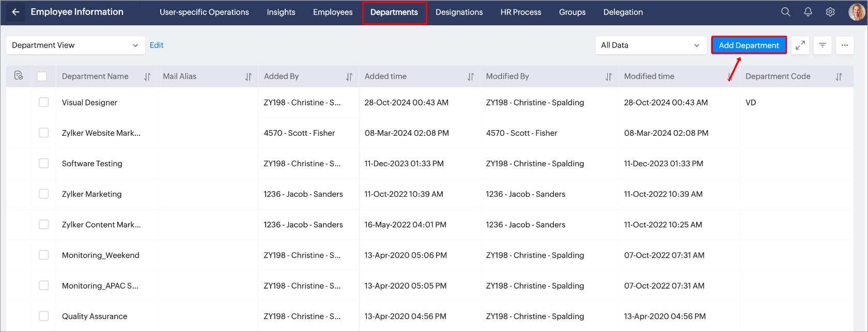Click the 11-Oct-2022 10:25 AM modified time

coord(663,225)
